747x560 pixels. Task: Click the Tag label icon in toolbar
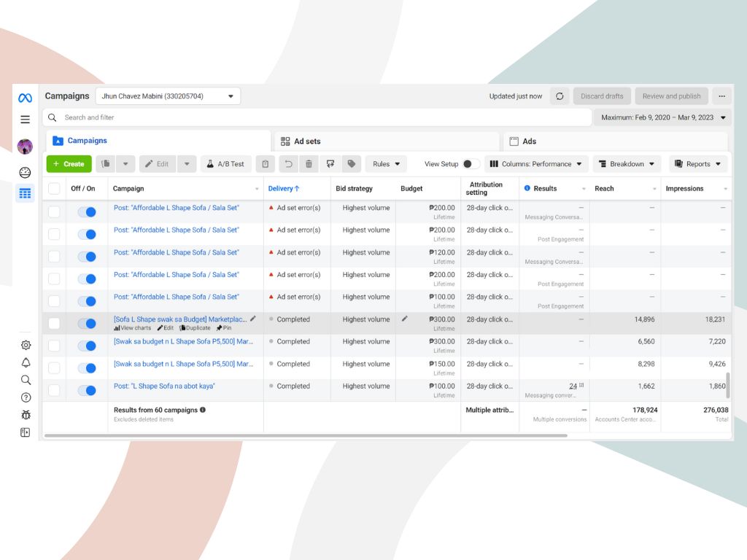click(352, 164)
